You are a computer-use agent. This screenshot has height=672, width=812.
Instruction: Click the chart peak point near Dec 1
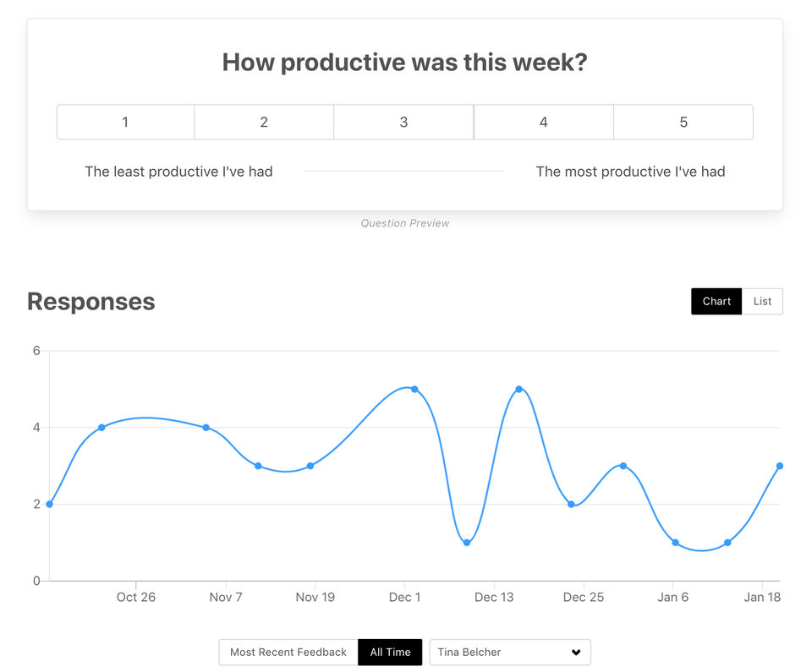click(x=414, y=389)
